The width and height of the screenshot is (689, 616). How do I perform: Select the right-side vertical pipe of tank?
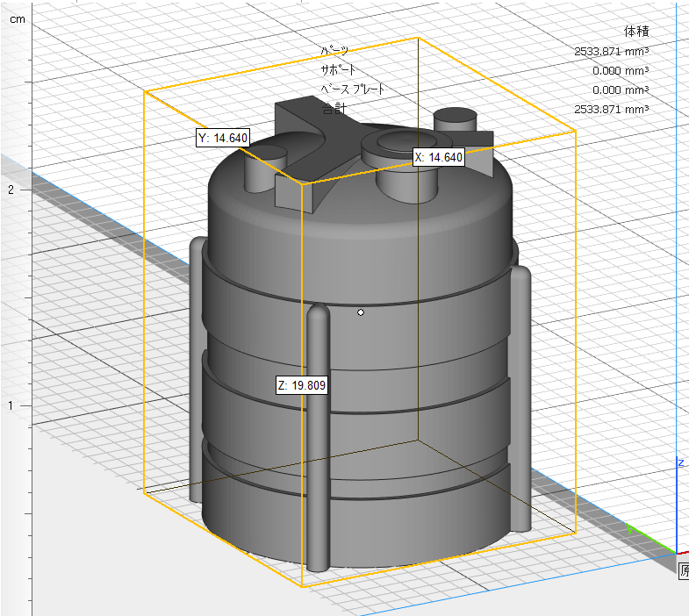click(x=520, y=395)
